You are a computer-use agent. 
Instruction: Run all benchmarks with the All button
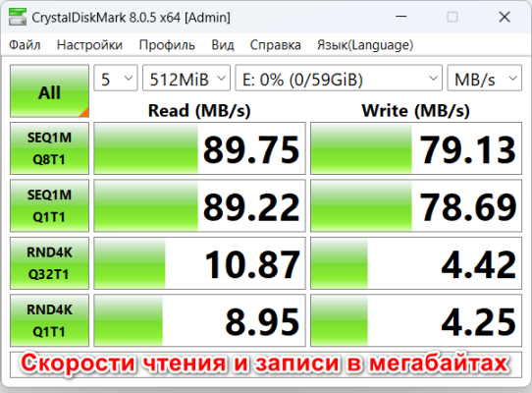pos(49,91)
